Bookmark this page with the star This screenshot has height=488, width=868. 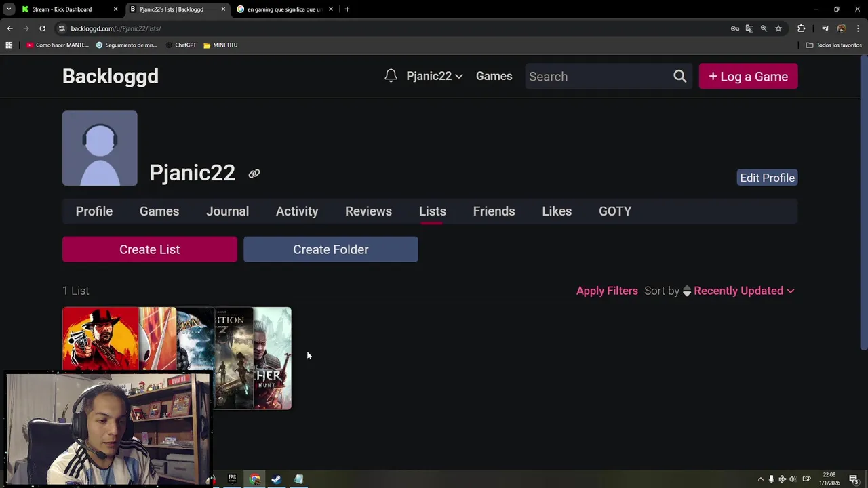coord(778,28)
